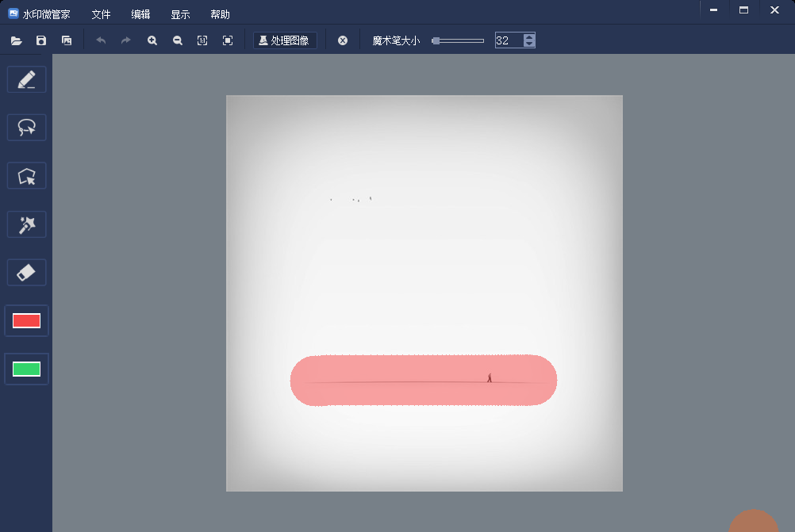Select the polygon selection tool
The image size is (795, 532).
(26, 176)
